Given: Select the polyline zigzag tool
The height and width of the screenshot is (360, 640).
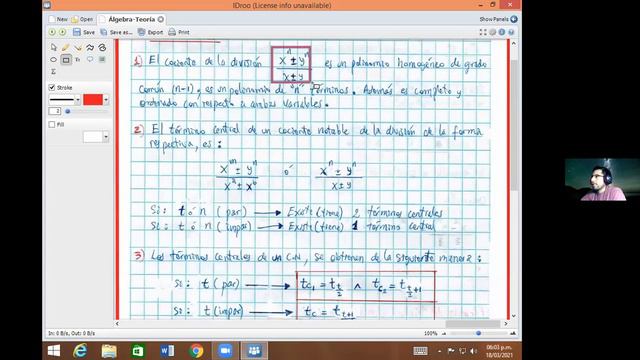Looking at the screenshot, I should [90, 47].
